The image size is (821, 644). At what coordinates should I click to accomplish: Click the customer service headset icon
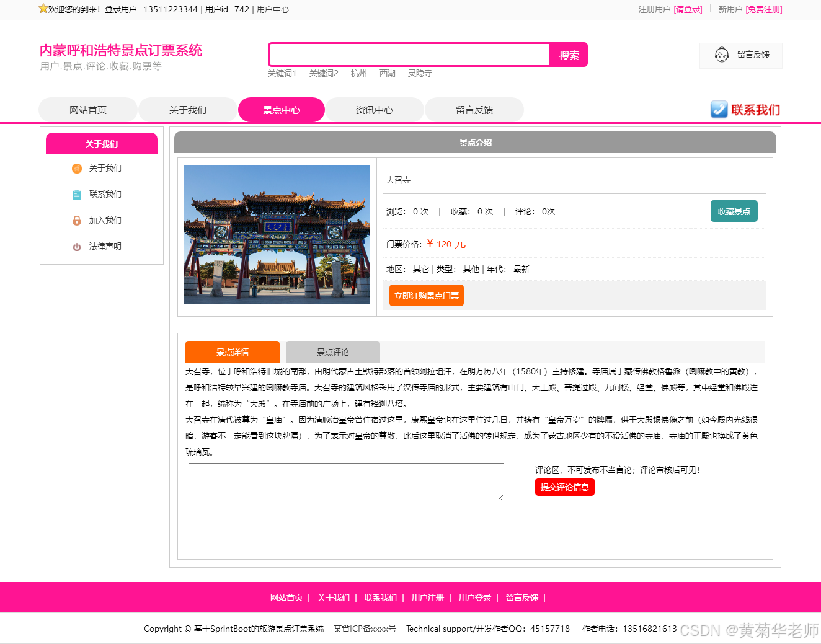coord(721,55)
